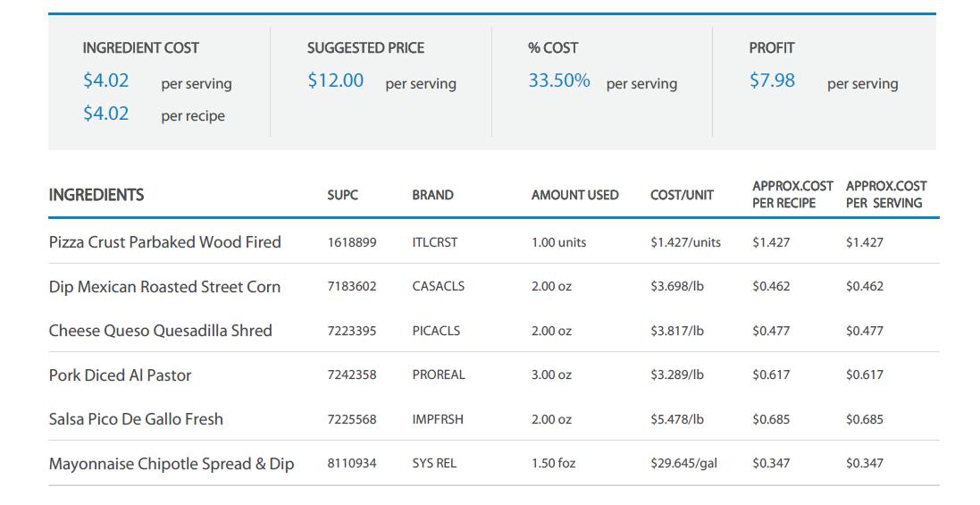Click the AMOUNT USED column header

574,195
